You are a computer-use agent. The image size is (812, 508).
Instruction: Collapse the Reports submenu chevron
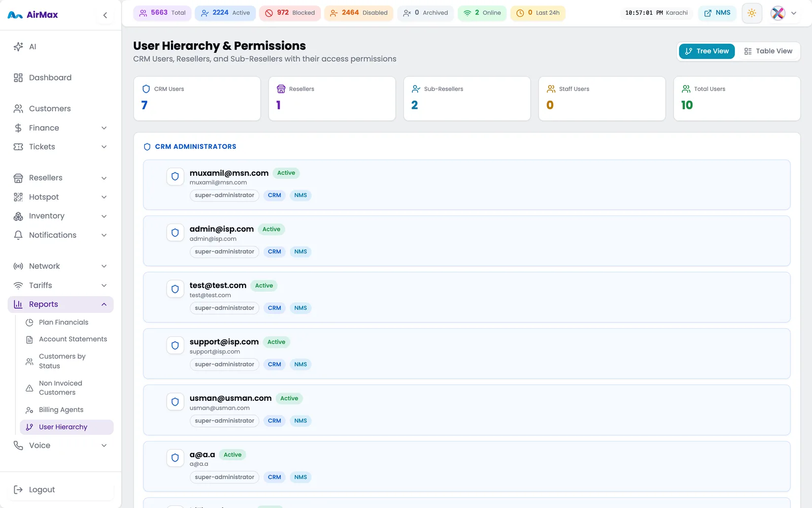point(104,304)
